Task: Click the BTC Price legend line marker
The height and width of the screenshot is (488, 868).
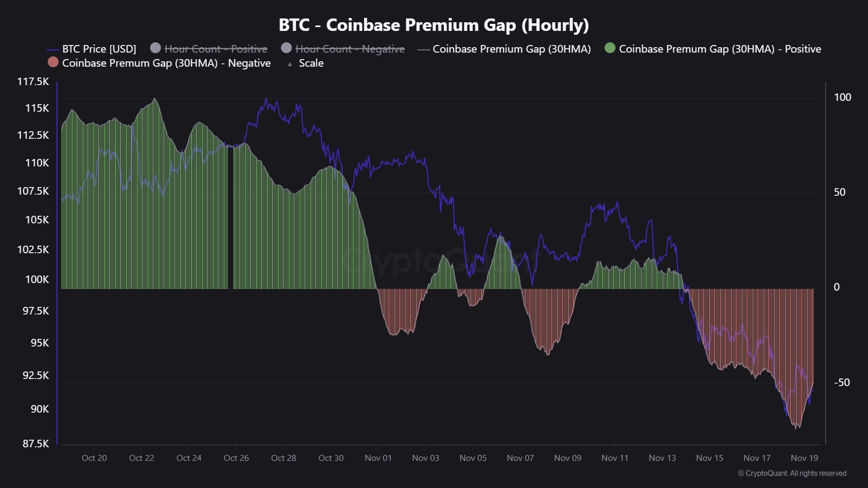Action: 53,49
